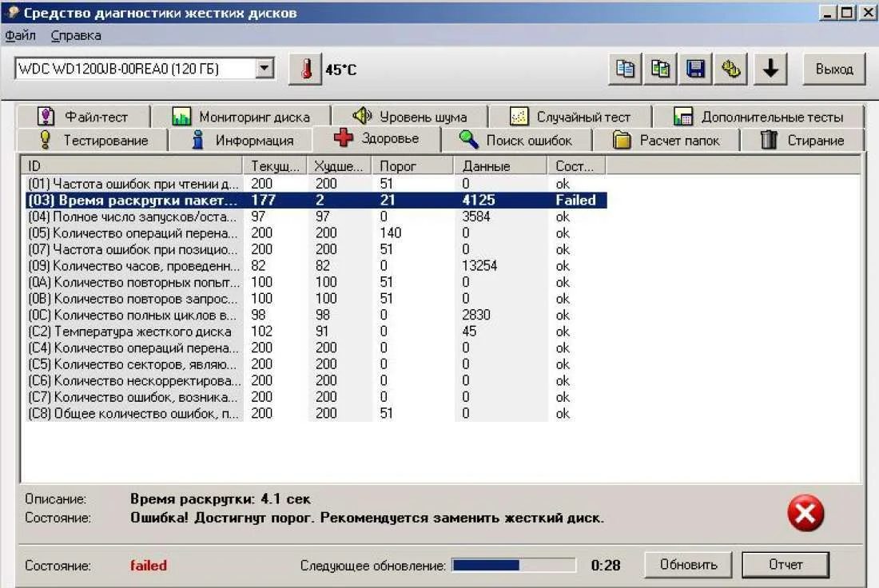The image size is (879, 588).
Task: Sort by the ID column header
Action: pyautogui.click(x=133, y=166)
